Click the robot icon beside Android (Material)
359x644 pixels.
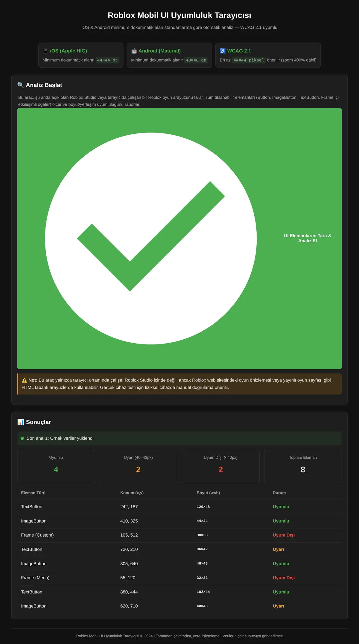tap(134, 51)
